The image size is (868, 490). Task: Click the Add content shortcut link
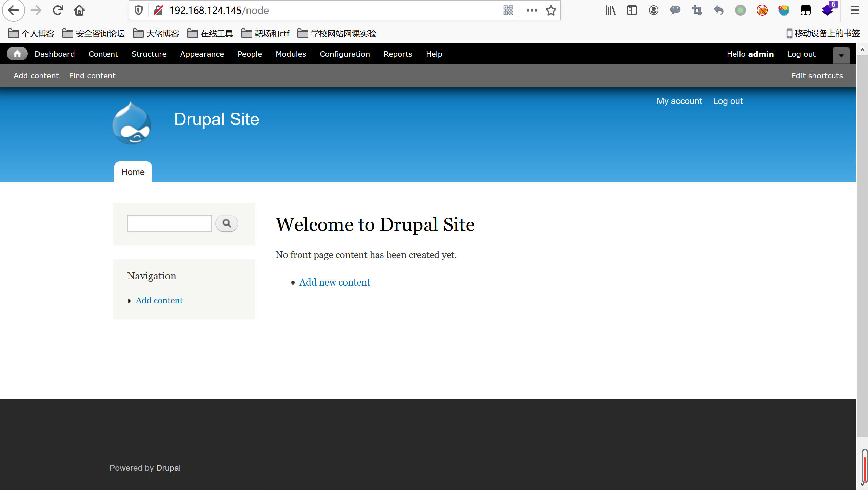click(36, 76)
